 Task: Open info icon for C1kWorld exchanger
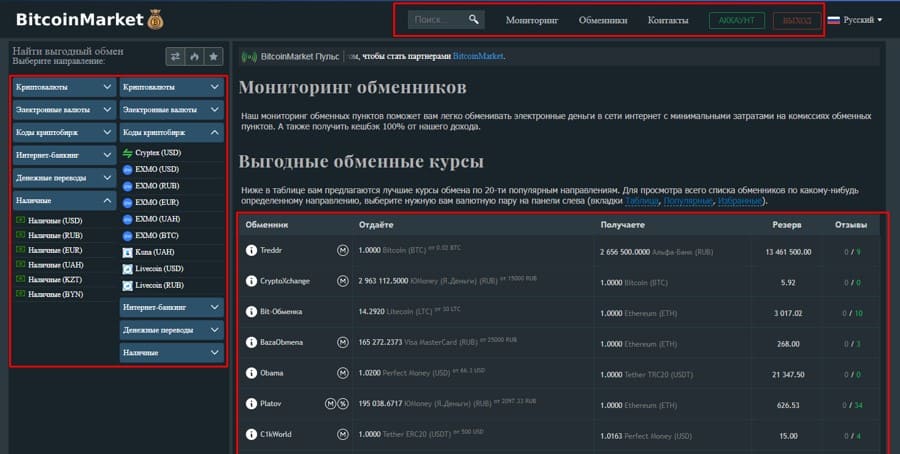pos(251,434)
